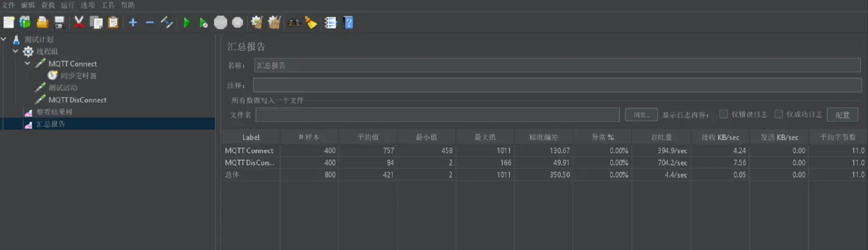
Task: Click the 平均值 column header
Action: [x=368, y=137]
